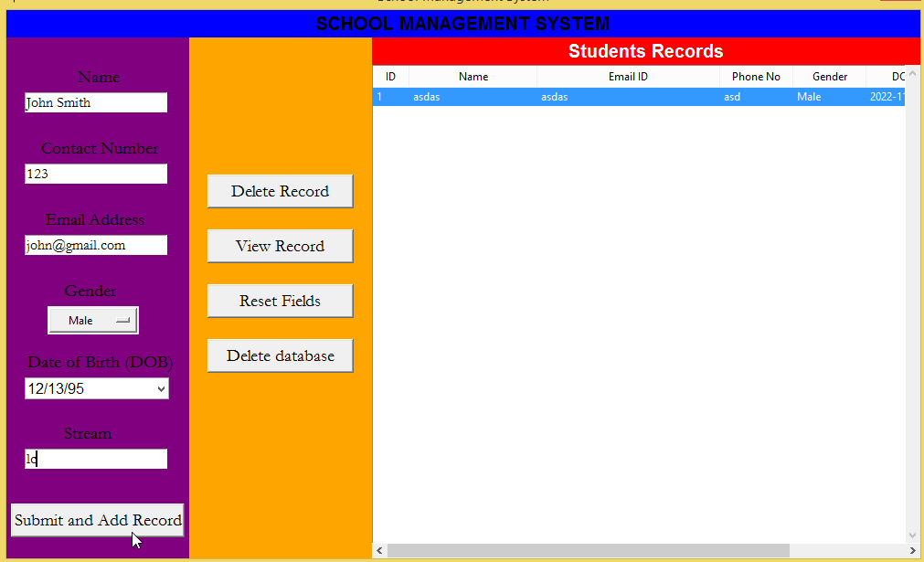
Task: Click the Stream input field
Action: (x=95, y=459)
